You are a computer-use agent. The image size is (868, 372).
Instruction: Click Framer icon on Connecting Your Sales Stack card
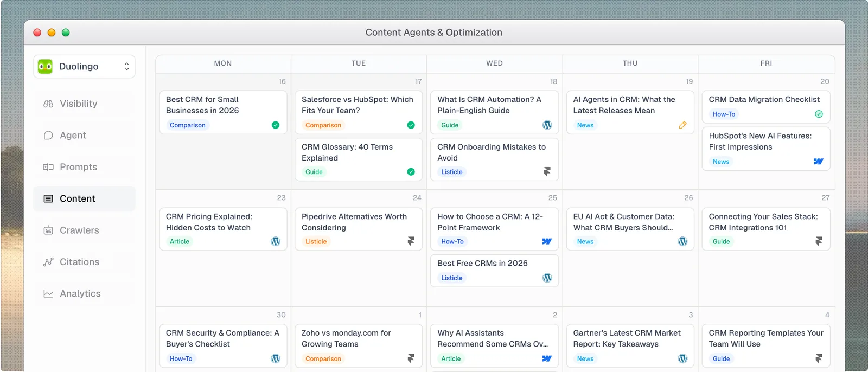[x=819, y=241]
